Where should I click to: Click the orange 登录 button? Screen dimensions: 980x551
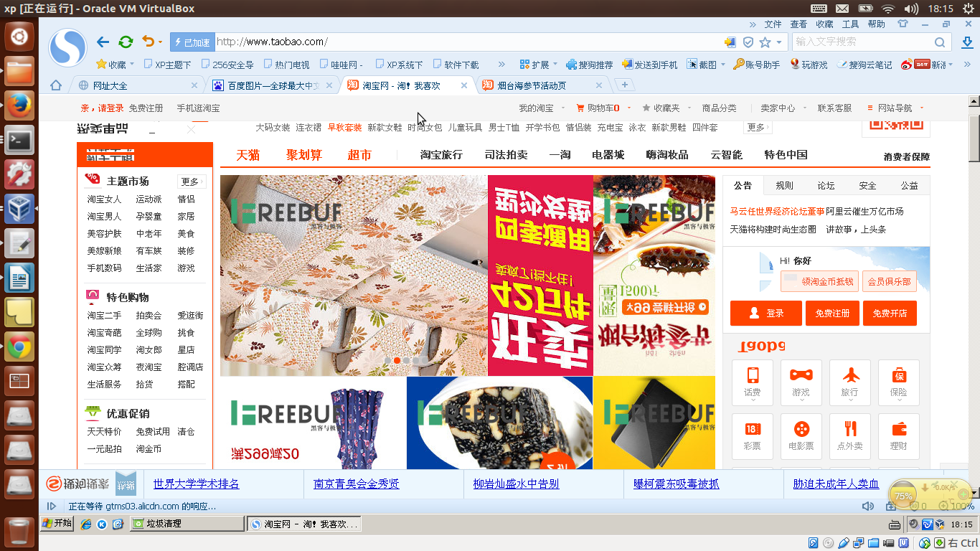click(x=766, y=314)
